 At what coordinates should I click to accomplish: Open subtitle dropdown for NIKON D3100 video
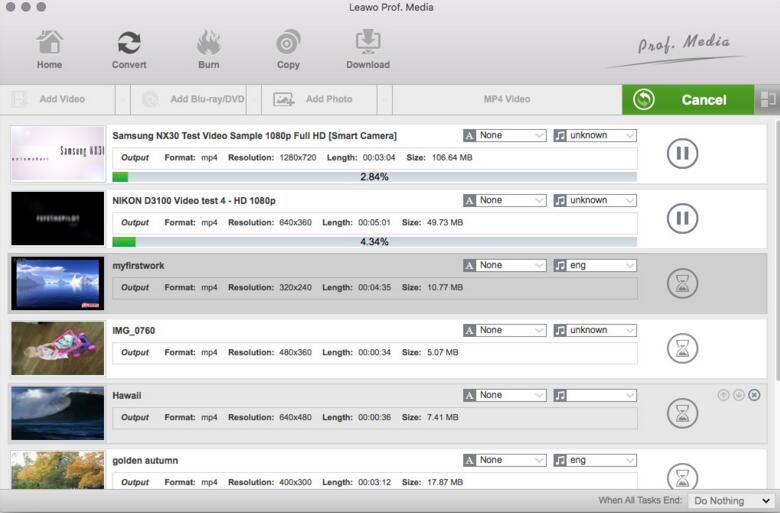505,200
